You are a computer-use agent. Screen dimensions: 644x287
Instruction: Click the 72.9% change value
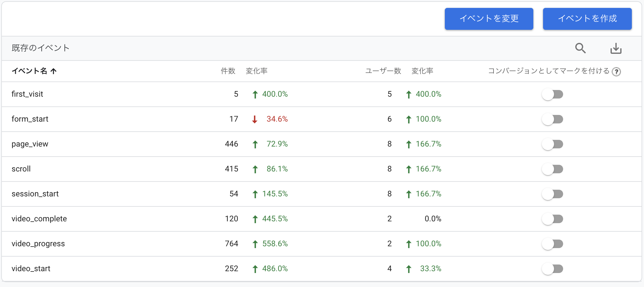click(277, 144)
